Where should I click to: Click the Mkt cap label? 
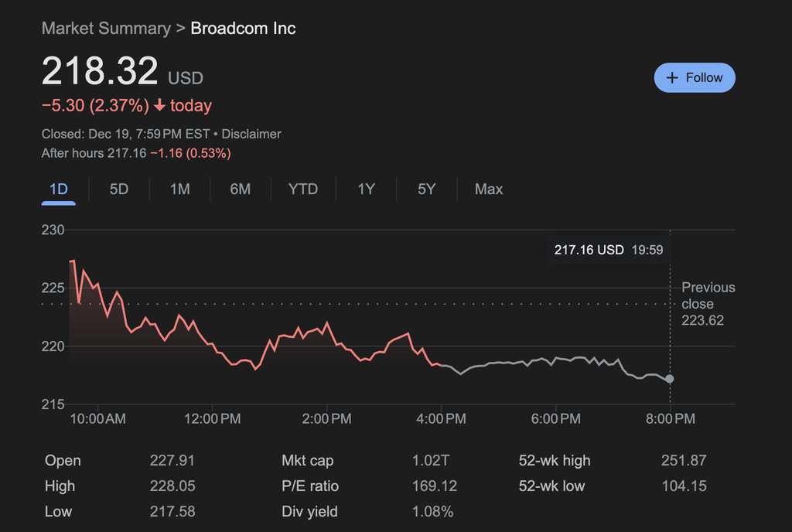point(308,460)
